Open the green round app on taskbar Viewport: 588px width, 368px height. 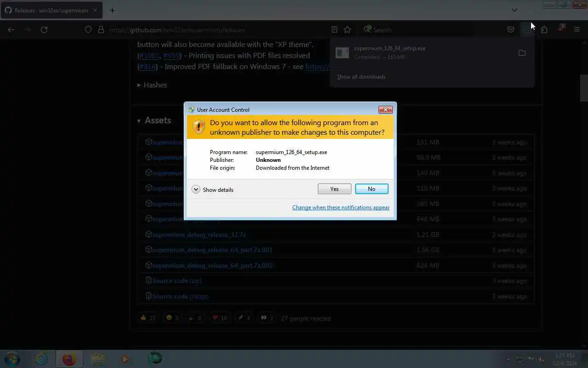[x=155, y=359]
